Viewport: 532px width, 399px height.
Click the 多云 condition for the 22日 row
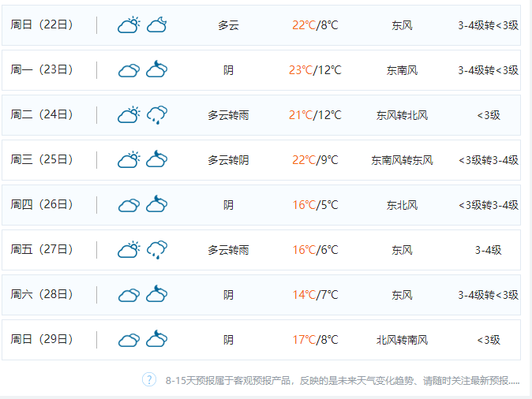[x=228, y=25]
